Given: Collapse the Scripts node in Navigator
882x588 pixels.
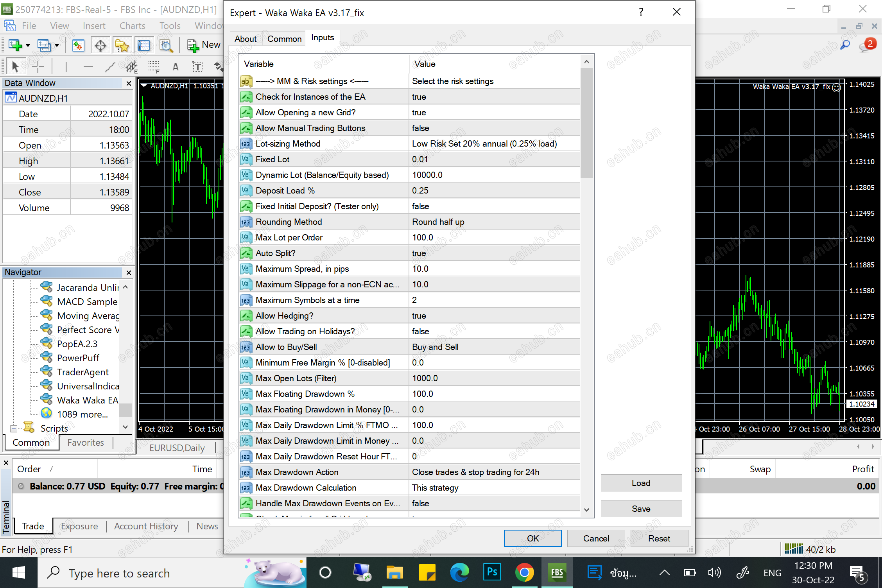Looking at the screenshot, I should (14, 428).
